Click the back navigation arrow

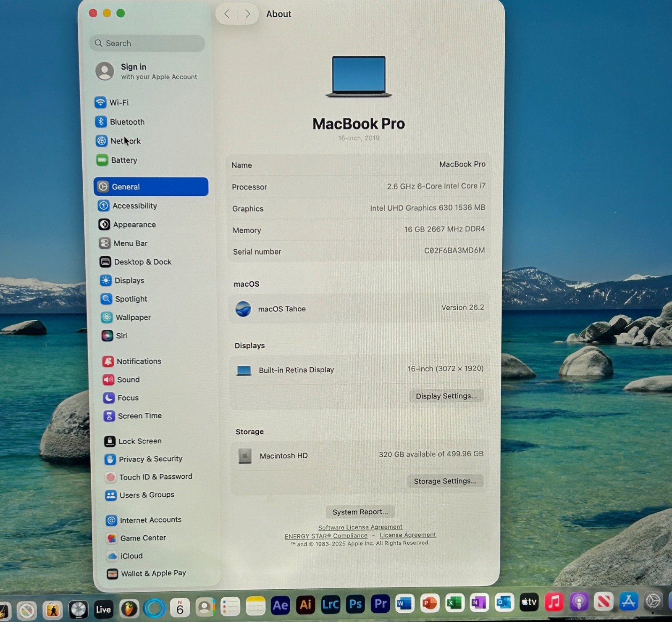(227, 14)
